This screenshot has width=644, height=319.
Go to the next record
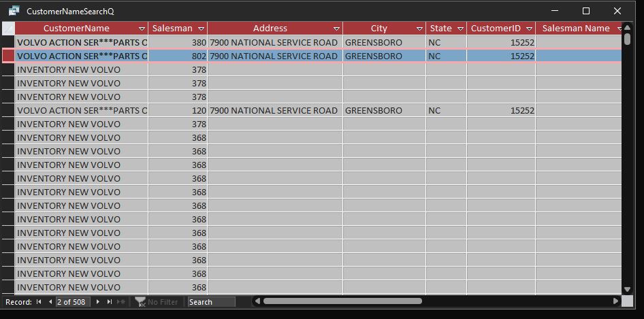click(x=98, y=301)
